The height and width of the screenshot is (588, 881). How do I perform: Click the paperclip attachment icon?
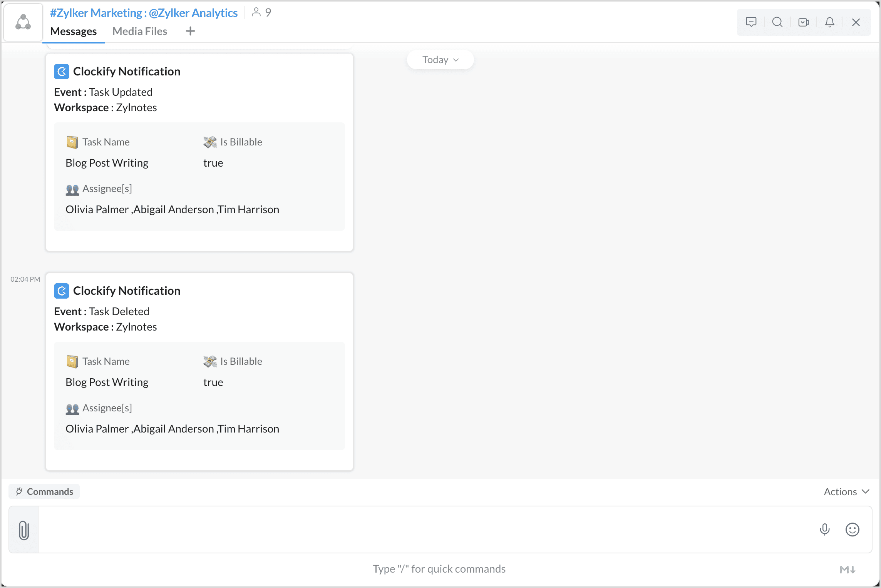[x=24, y=530]
